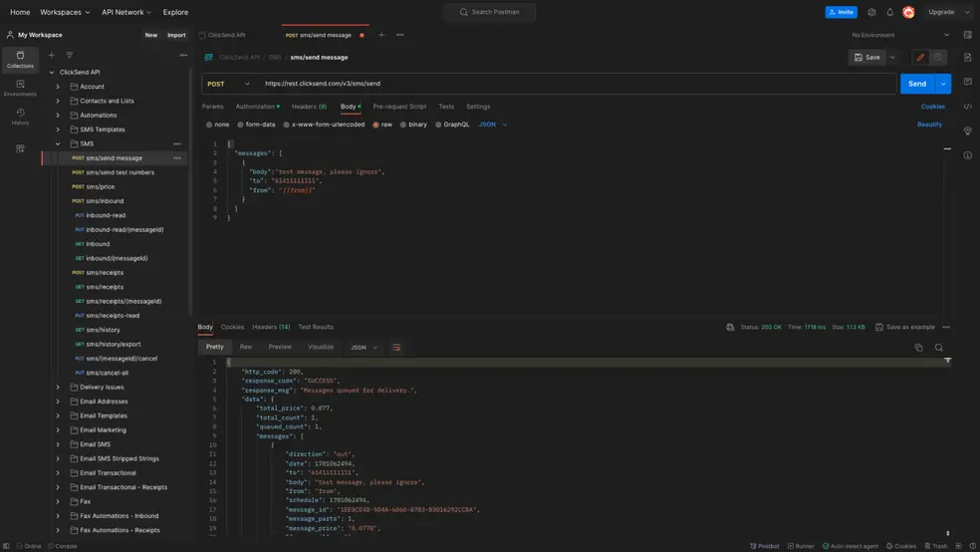Switch to the Pre-request Script tab
The height and width of the screenshot is (552, 980).
399,107
